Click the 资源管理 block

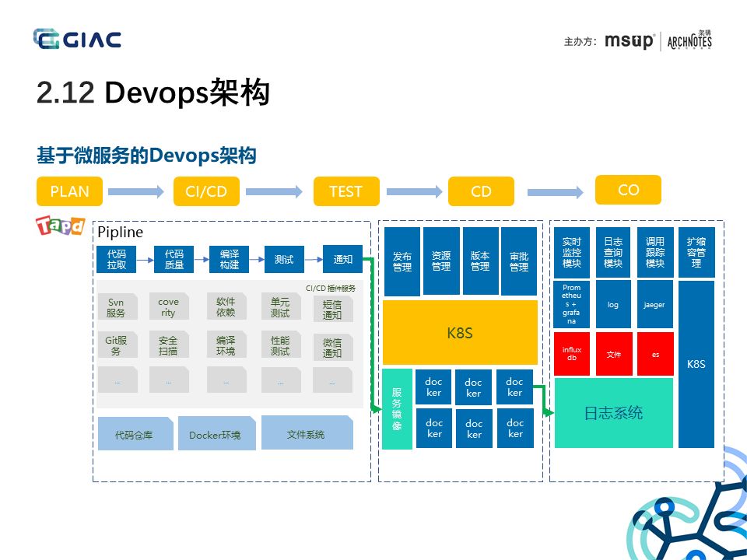(441, 261)
